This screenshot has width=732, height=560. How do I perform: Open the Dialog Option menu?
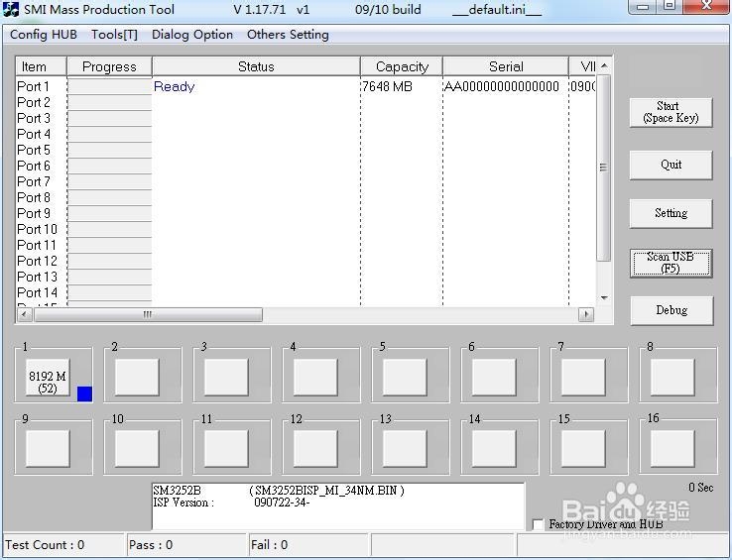pyautogui.click(x=192, y=35)
